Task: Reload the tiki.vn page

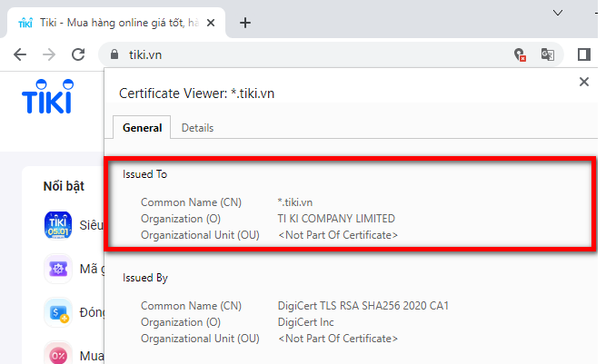Action: click(78, 54)
